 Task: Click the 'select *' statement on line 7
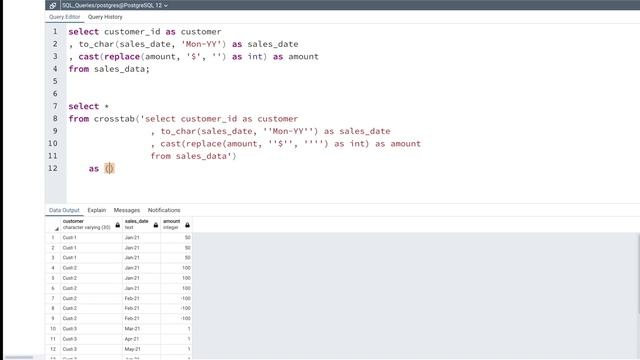89,106
